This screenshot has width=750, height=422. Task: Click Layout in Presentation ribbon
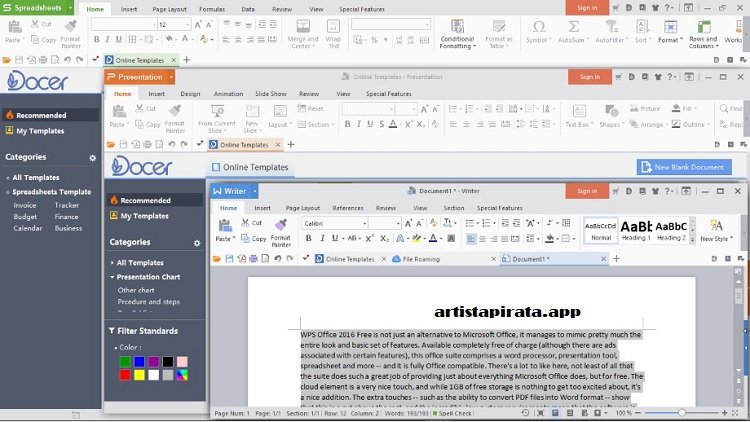click(x=279, y=116)
